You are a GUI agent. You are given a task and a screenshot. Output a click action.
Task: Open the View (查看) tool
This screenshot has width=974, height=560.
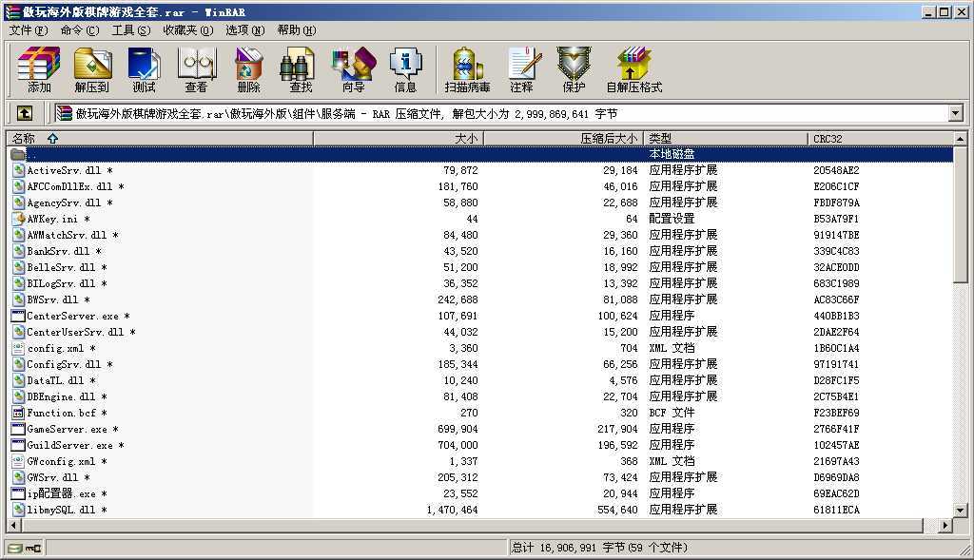click(196, 70)
